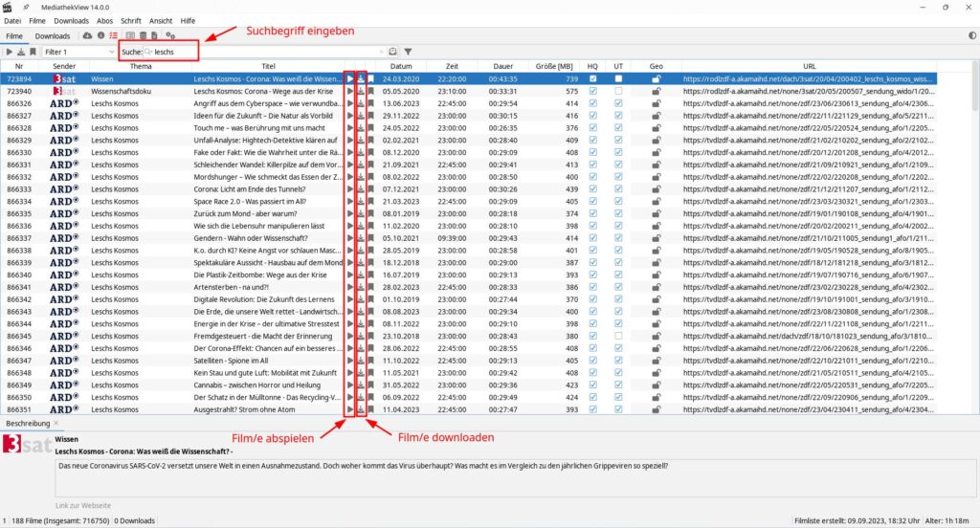
Task: Click the cloud download icon in toolbar
Action: [x=88, y=36]
